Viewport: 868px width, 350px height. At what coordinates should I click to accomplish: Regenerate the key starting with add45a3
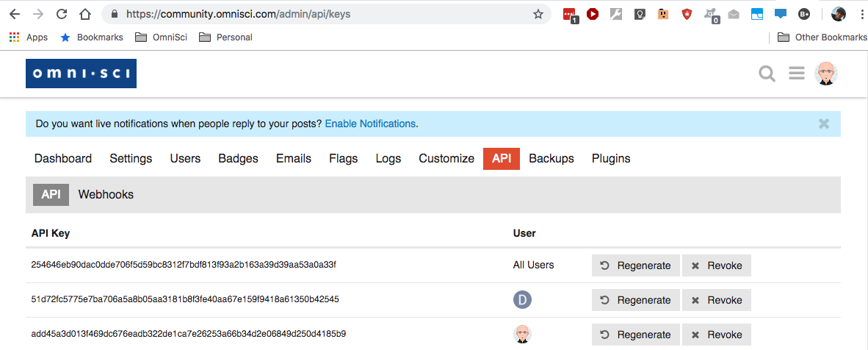[x=635, y=335]
